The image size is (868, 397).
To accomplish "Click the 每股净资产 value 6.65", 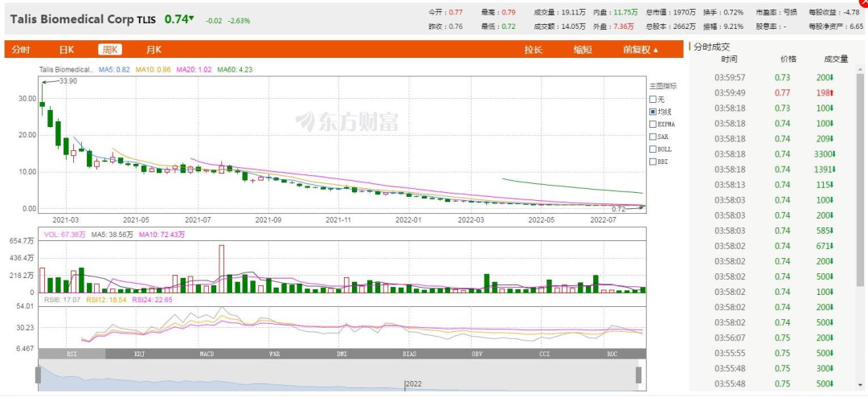I will tap(857, 26).
